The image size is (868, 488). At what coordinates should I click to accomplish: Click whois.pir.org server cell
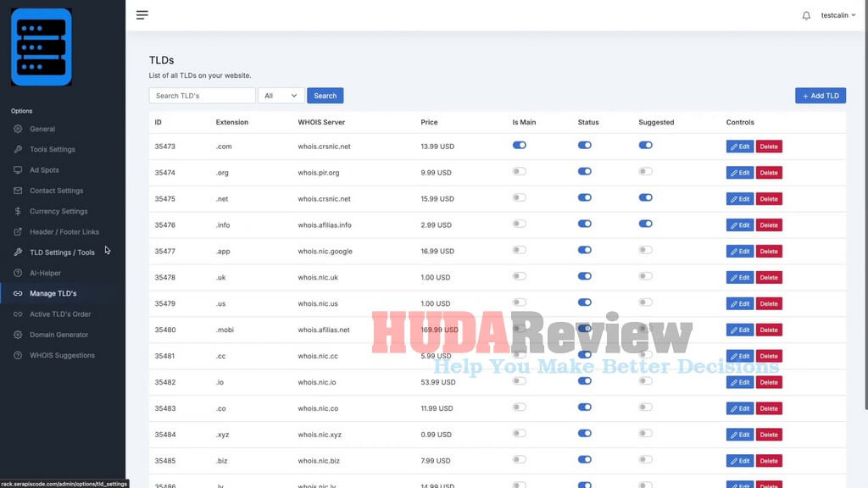pyautogui.click(x=319, y=173)
